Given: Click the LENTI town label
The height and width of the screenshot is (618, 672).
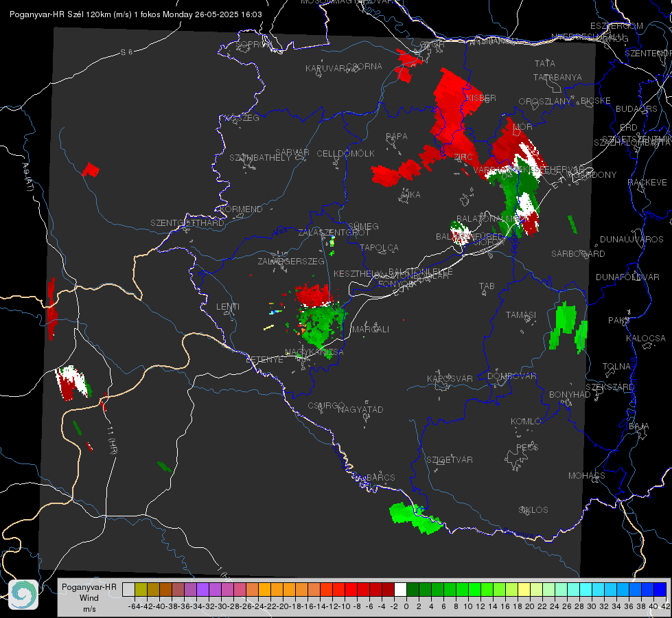Looking at the screenshot, I should pyautogui.click(x=228, y=307).
